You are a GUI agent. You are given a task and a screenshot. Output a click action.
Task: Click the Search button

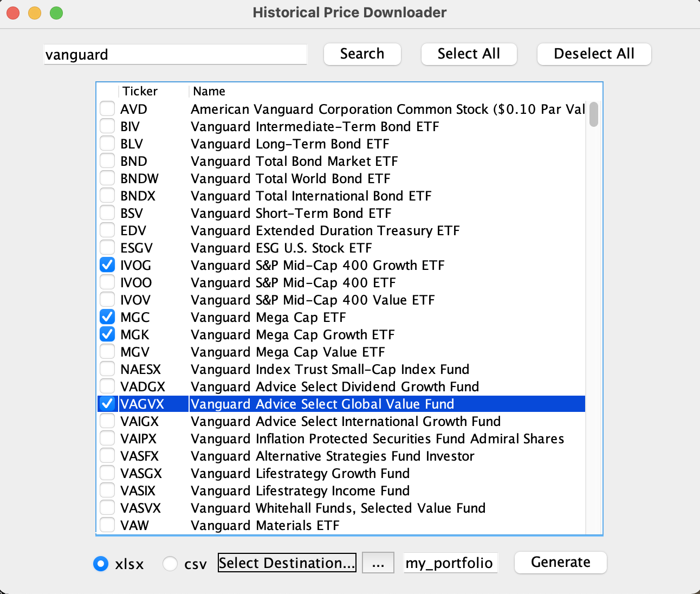(362, 54)
